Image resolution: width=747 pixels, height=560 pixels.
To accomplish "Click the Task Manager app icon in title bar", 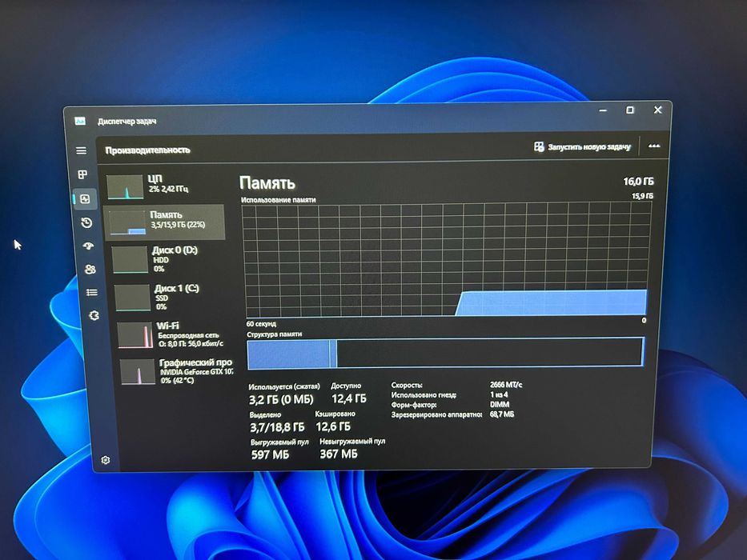I will [80, 121].
